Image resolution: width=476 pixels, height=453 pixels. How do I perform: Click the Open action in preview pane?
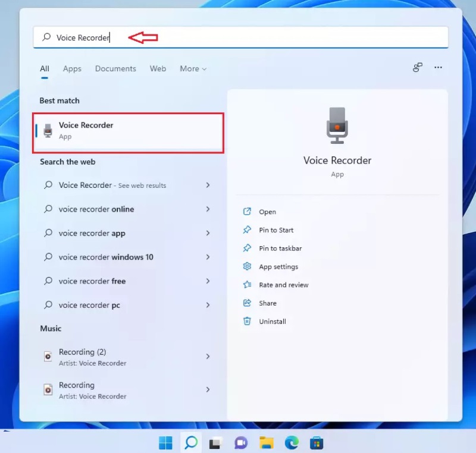click(x=267, y=212)
